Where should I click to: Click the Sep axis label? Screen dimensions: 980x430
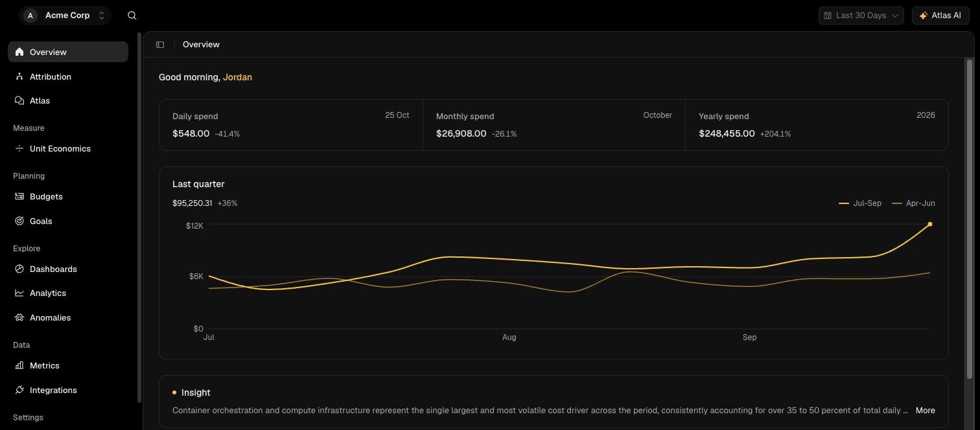coord(749,337)
